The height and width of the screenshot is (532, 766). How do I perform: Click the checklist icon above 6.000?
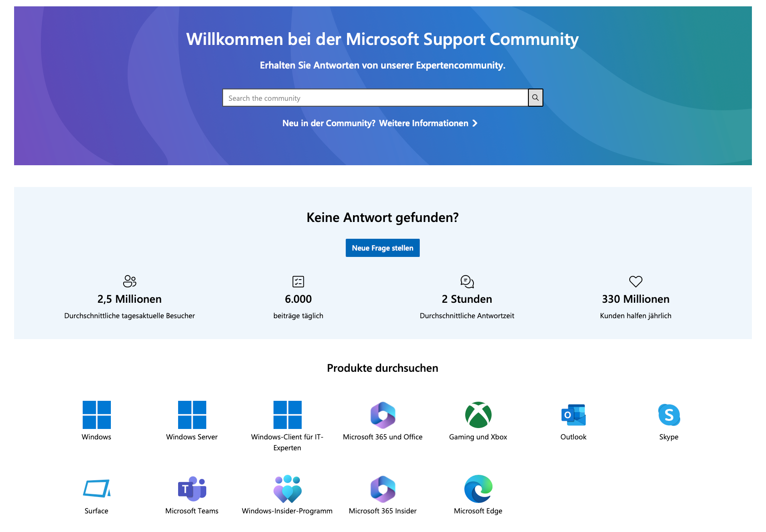tap(298, 281)
